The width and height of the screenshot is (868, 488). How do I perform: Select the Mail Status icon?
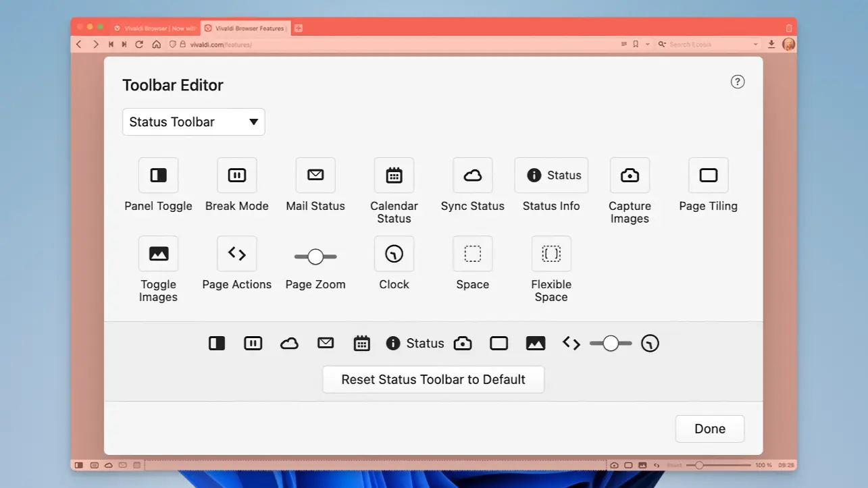(x=315, y=175)
